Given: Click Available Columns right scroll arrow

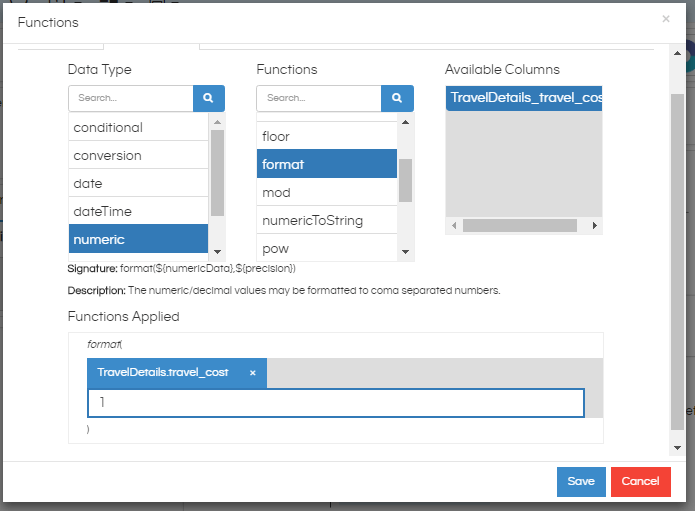Looking at the screenshot, I should point(594,226).
